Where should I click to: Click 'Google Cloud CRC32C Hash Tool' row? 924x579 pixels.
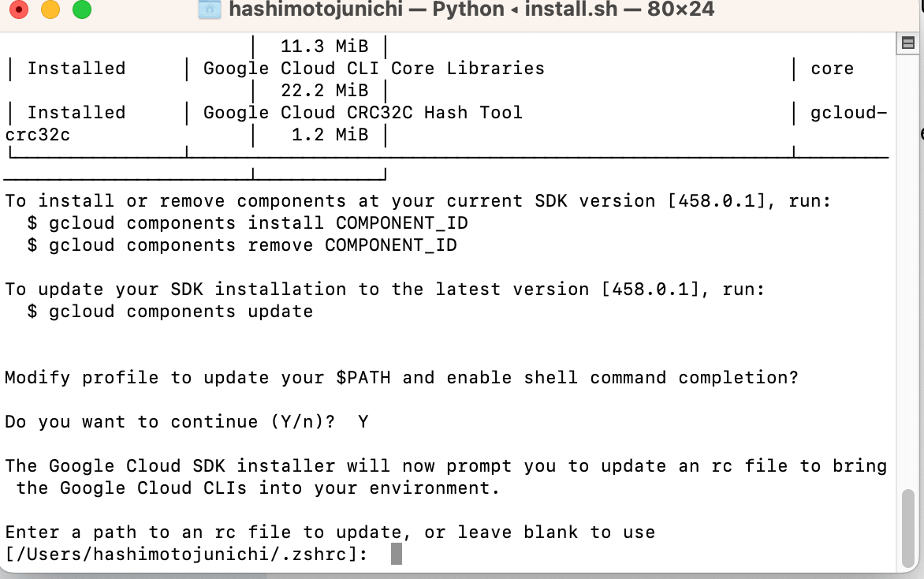coord(363,113)
